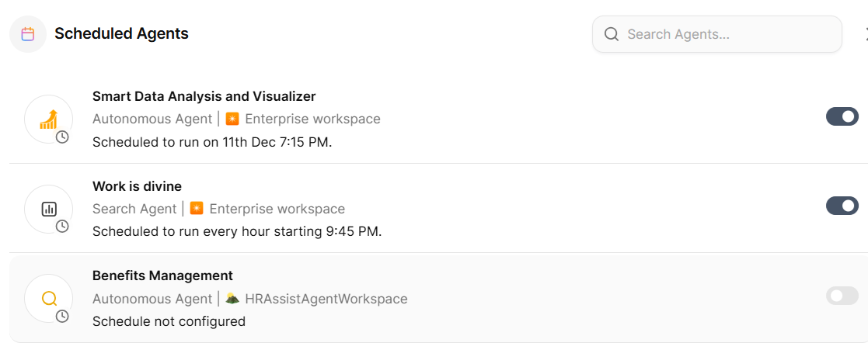The image size is (868, 343).
Task: Click Benefits Management magnifier avatar icon
Action: click(x=49, y=299)
